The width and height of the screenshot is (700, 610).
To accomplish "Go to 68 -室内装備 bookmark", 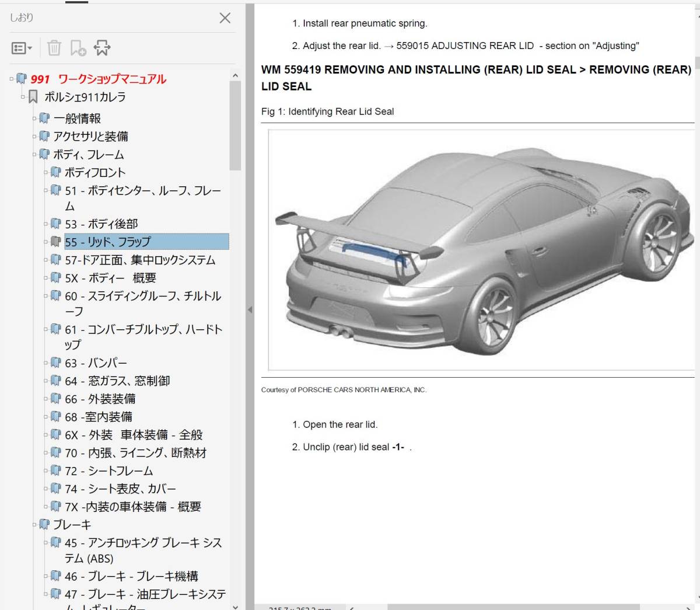I will point(99,417).
